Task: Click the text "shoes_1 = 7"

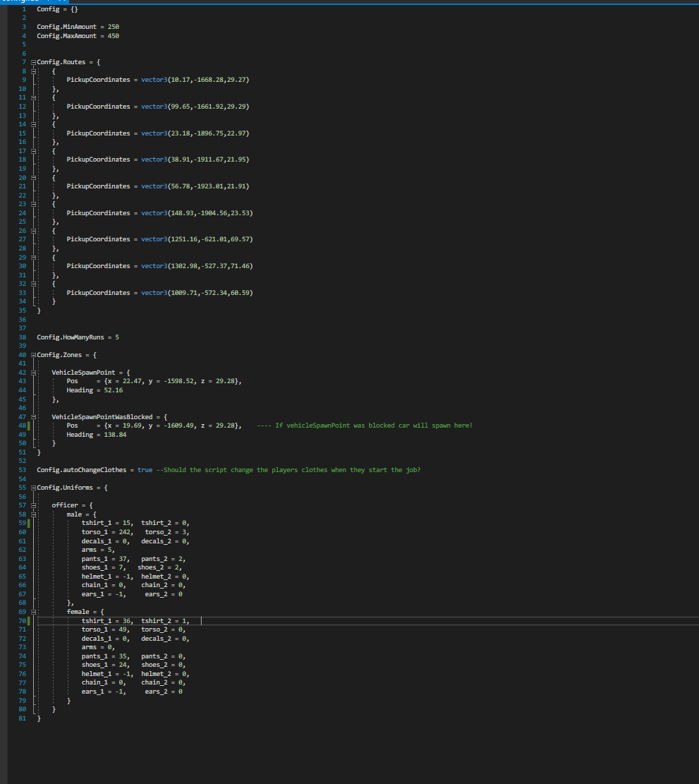Action: [102, 567]
